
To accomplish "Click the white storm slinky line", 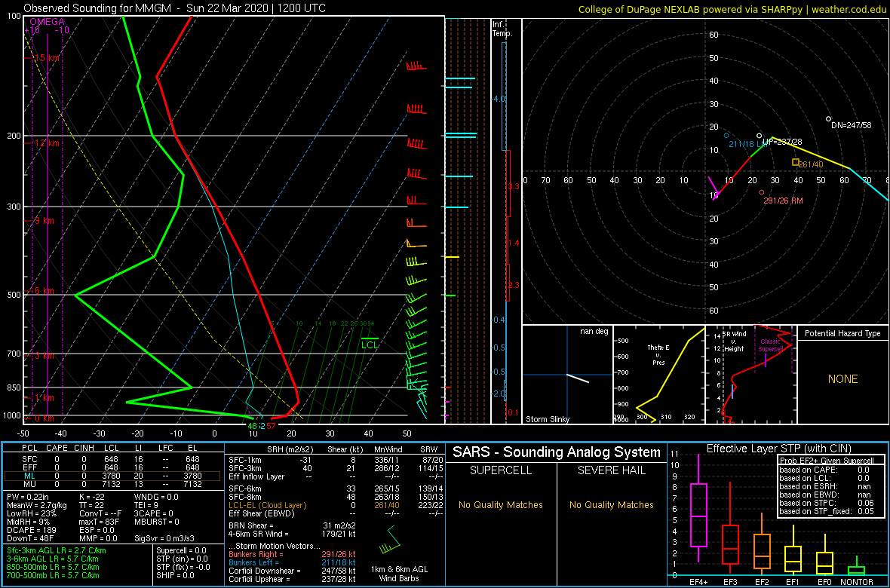I will pyautogui.click(x=578, y=378).
